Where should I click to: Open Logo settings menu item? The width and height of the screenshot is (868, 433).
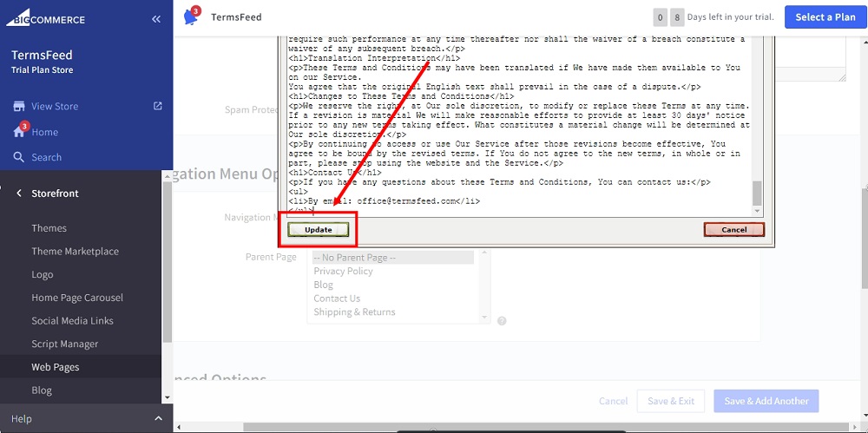click(42, 275)
